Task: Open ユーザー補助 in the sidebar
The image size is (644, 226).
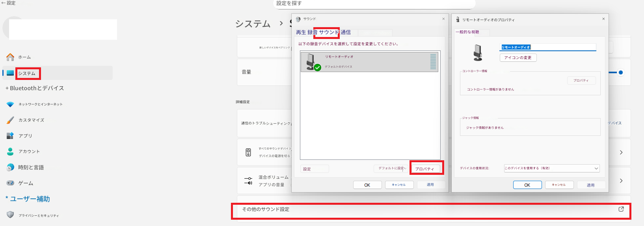Action: click(x=28, y=199)
